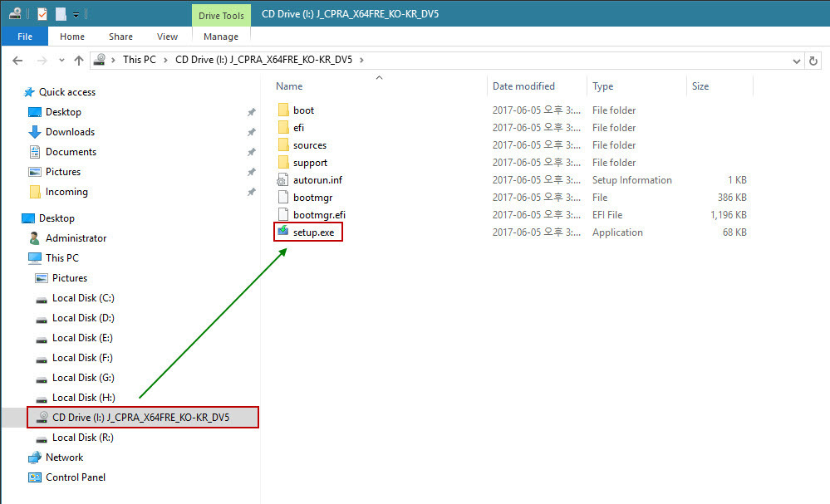
Task: Open the Administrator user folder
Action: 76,238
